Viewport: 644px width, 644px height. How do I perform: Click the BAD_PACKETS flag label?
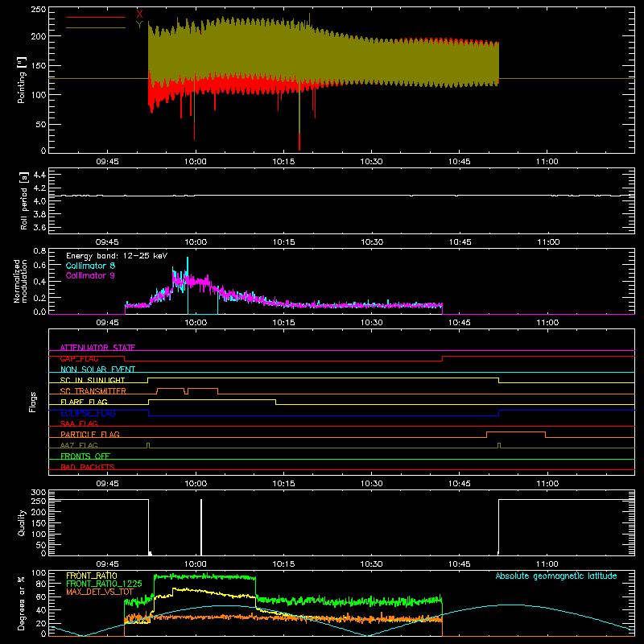click(88, 467)
